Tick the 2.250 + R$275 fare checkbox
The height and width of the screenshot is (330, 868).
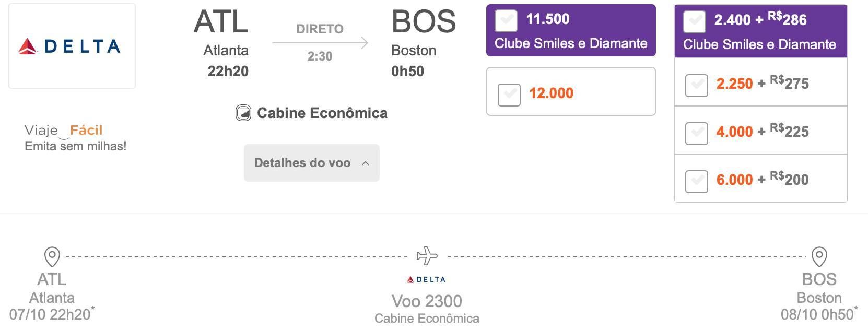[697, 85]
